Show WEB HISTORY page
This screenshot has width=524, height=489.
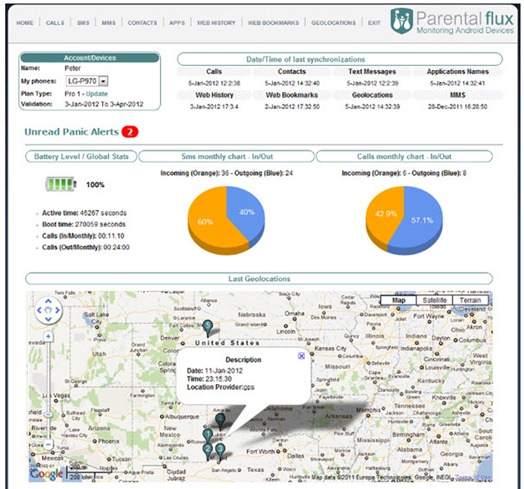click(216, 23)
